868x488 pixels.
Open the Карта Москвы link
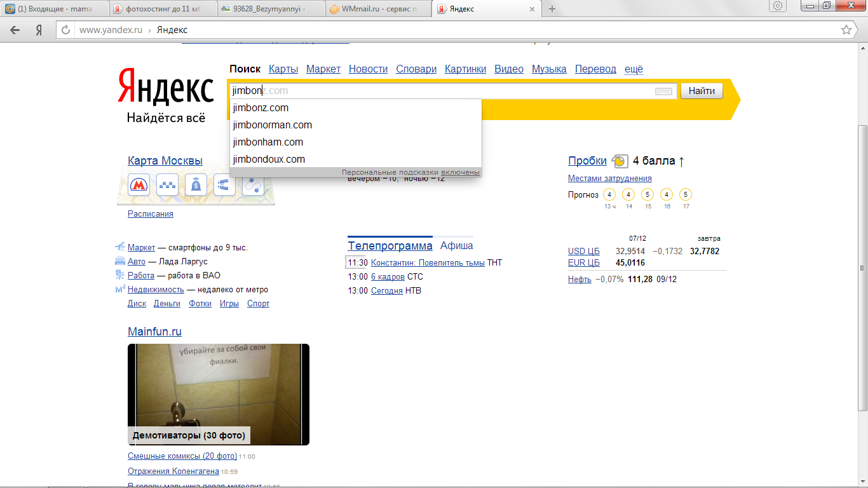pyautogui.click(x=165, y=161)
